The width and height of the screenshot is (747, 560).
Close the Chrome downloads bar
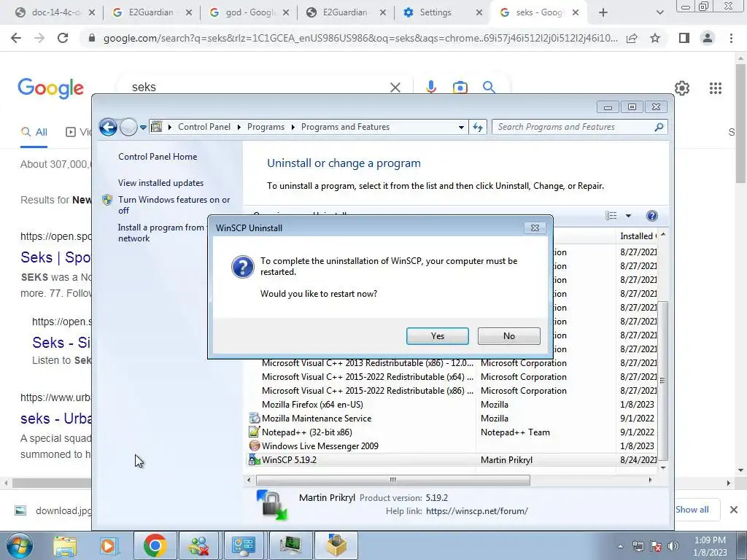pos(734,510)
